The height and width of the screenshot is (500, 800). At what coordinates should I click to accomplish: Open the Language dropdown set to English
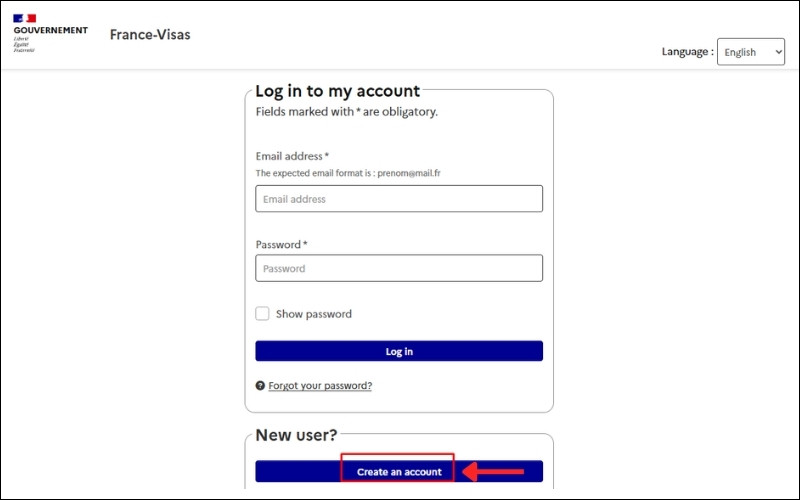pyautogui.click(x=750, y=52)
